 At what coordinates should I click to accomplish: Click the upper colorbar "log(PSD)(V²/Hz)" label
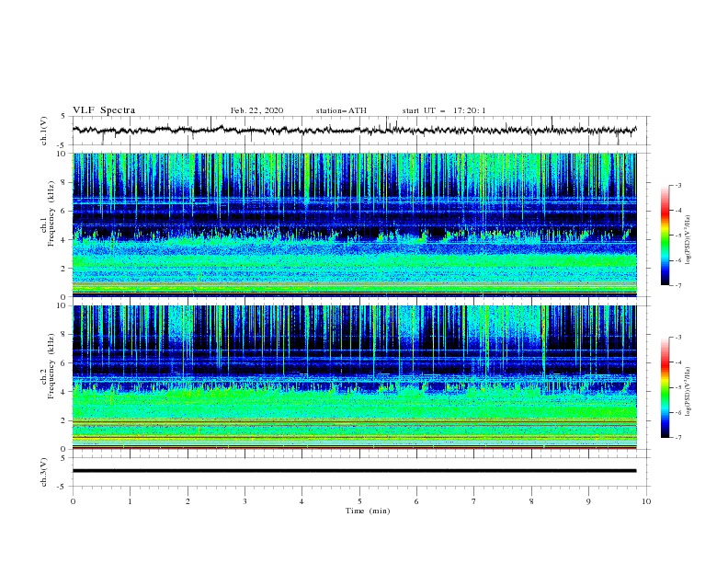(688, 240)
